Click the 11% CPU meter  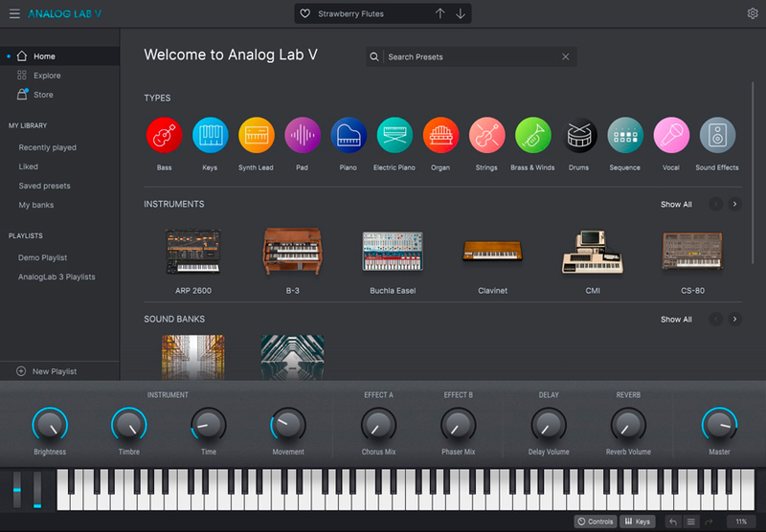pyautogui.click(x=741, y=521)
